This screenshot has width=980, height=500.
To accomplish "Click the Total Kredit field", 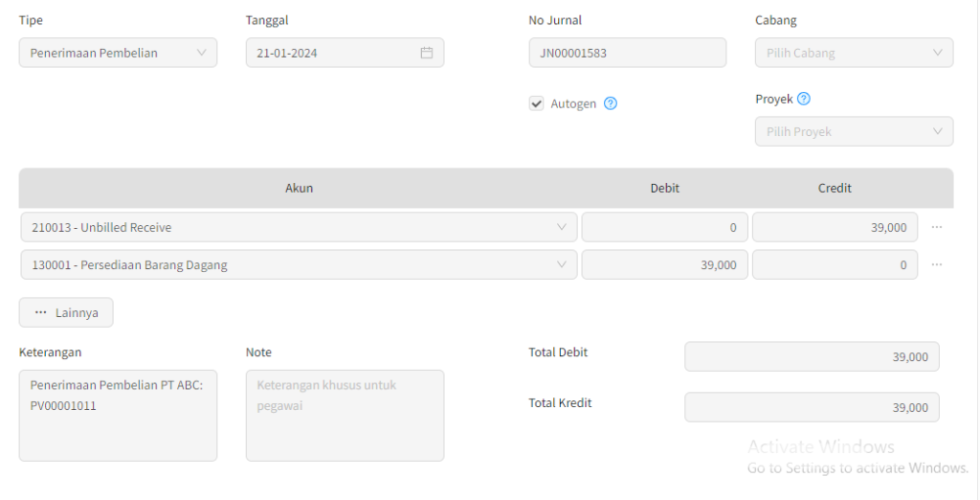I will tap(812, 407).
